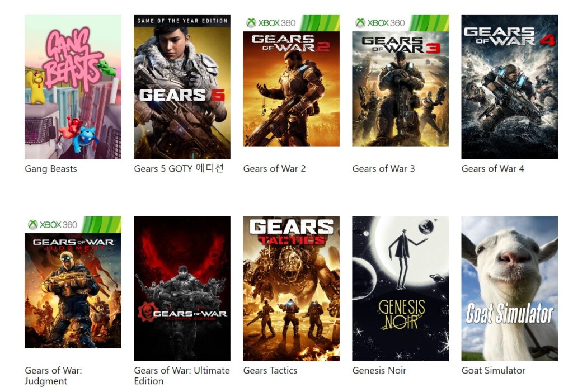Click the Gears Tactics title link

[x=270, y=370]
